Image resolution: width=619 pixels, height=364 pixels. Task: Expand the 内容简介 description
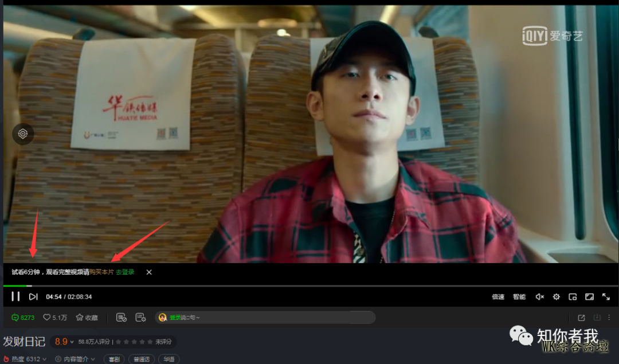coord(76,359)
